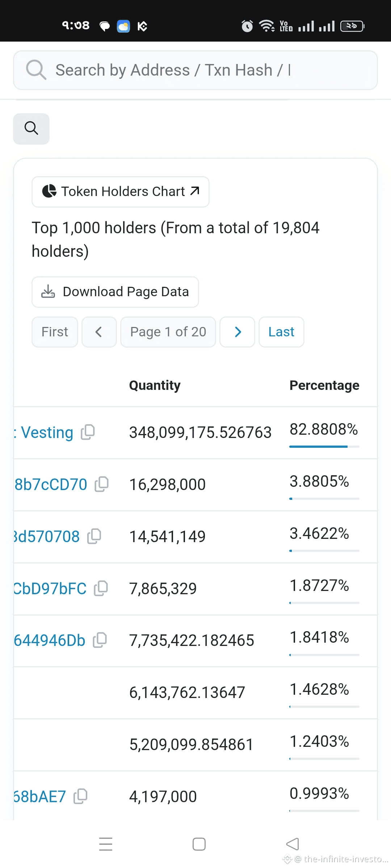
Task: Open holder address 8b7cCD70
Action: pos(51,485)
